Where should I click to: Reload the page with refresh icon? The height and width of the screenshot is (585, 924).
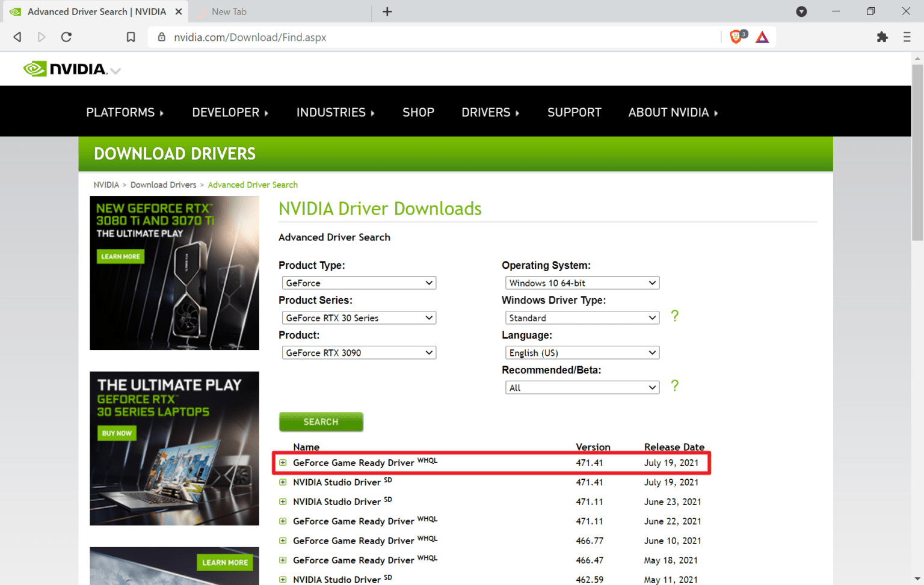(x=67, y=37)
